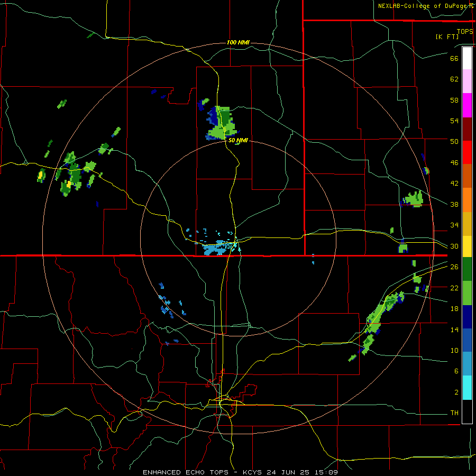Click the bright red legend swatch

pos(467,152)
